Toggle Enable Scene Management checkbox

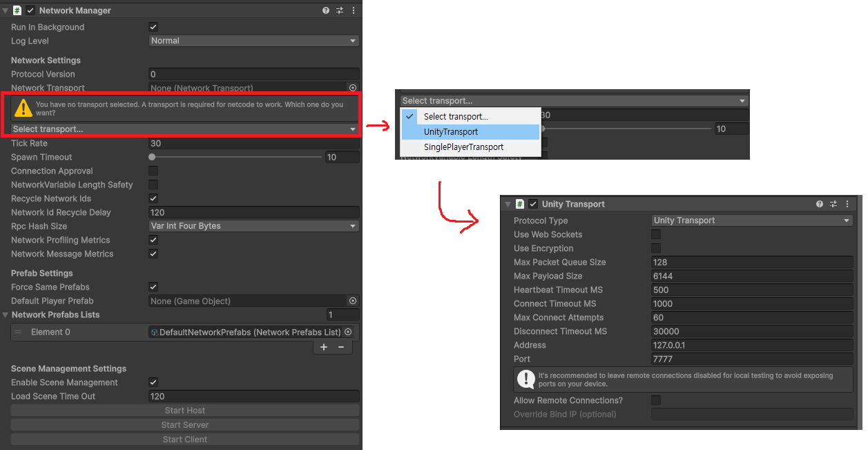[x=153, y=382]
